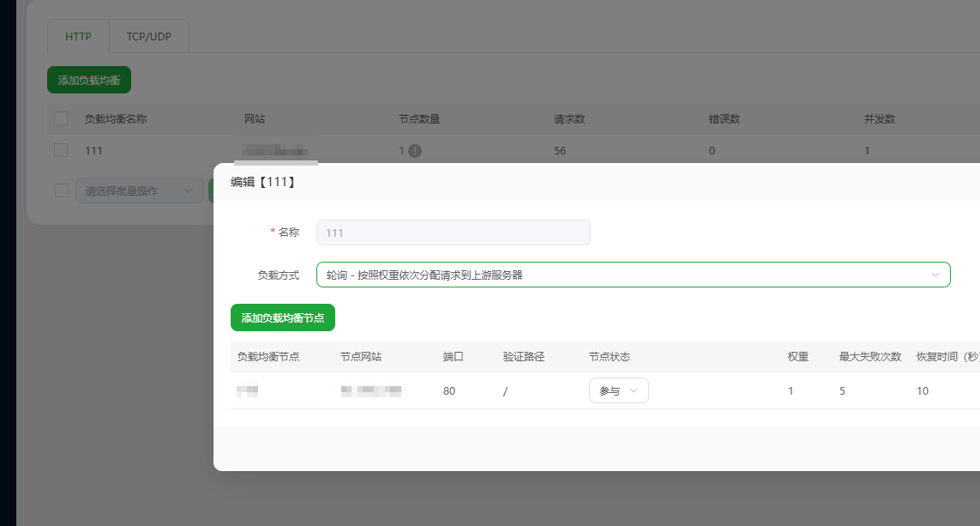Tick the checkbox beside batch operation dropdown

tap(61, 190)
